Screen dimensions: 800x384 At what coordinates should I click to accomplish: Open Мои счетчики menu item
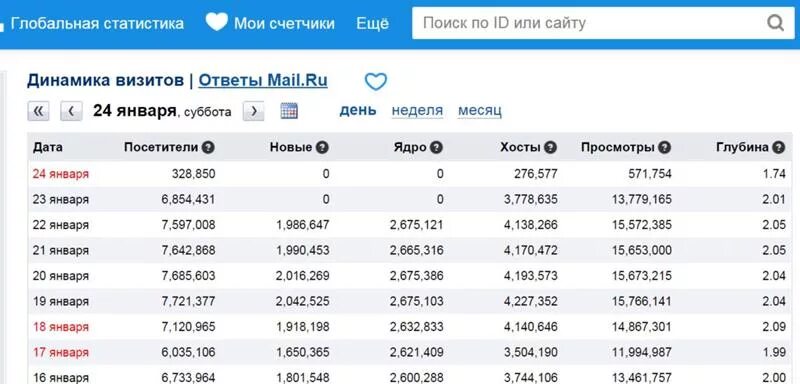click(284, 23)
